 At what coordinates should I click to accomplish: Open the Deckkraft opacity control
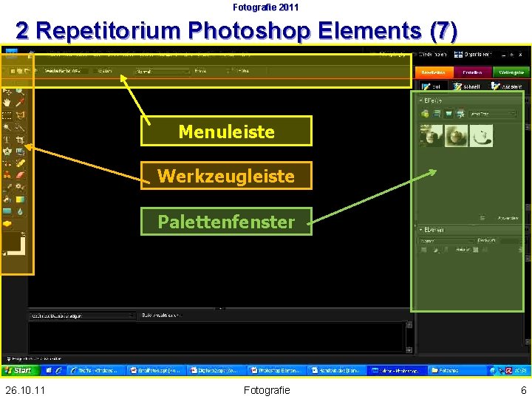pyautogui.click(x=511, y=241)
